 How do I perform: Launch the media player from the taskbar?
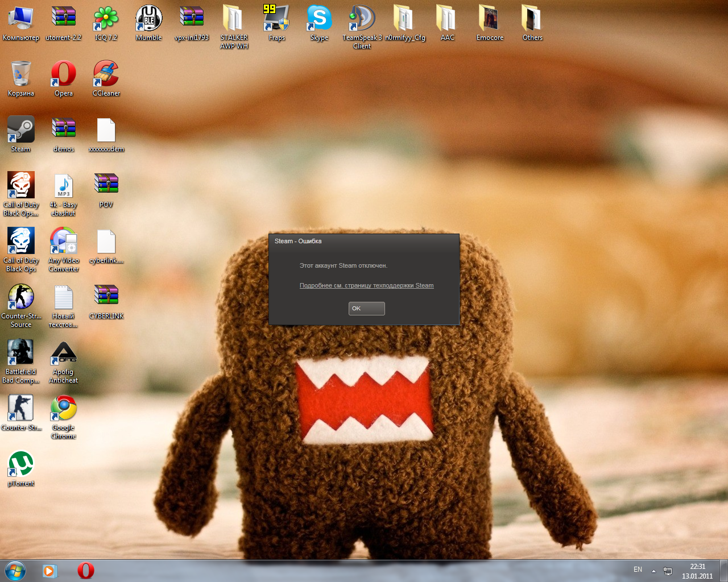point(50,571)
